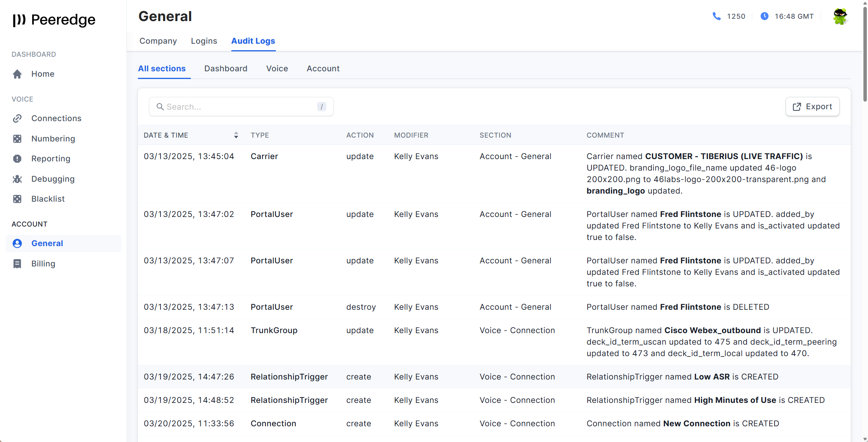Filter logs by Voice section
The image size is (868, 442).
[277, 69]
